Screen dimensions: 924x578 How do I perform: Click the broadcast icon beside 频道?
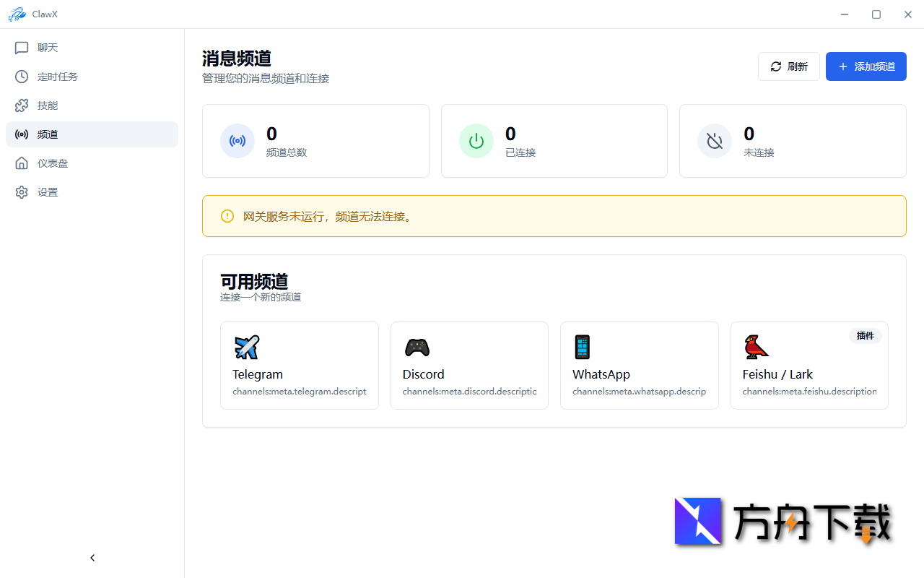coord(21,134)
